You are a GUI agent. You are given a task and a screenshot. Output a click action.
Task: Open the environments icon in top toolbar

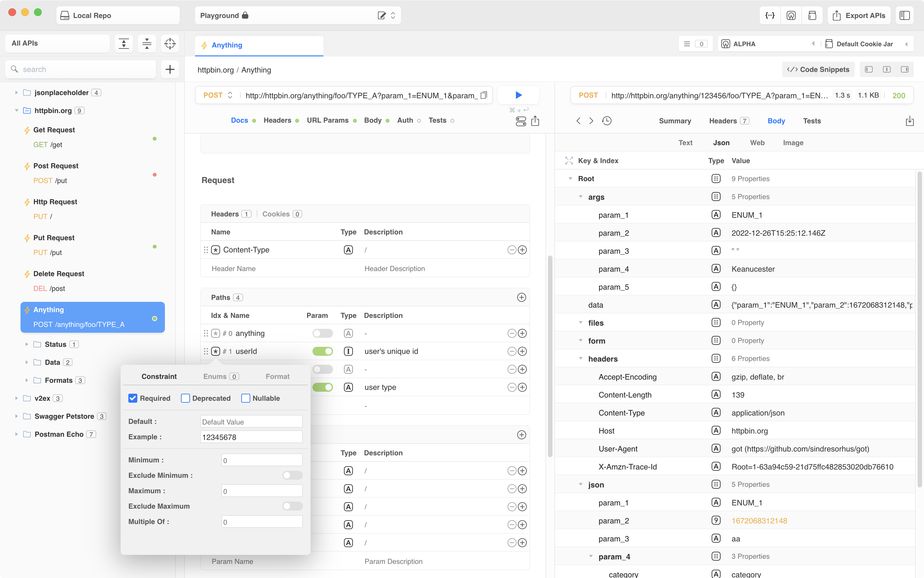pos(791,15)
